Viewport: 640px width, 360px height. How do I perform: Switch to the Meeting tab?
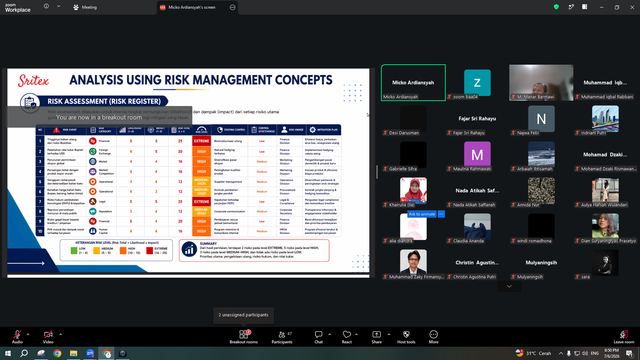[85, 7]
